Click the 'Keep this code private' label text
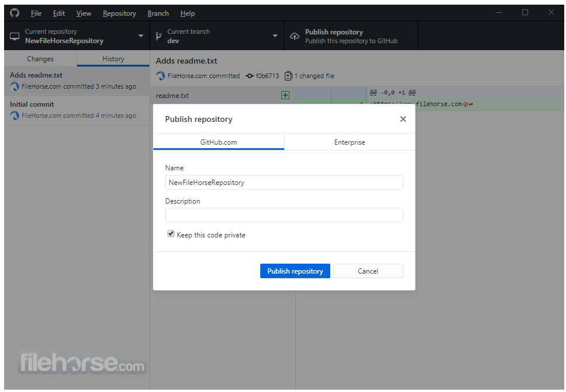This screenshot has width=566, height=392. point(211,235)
